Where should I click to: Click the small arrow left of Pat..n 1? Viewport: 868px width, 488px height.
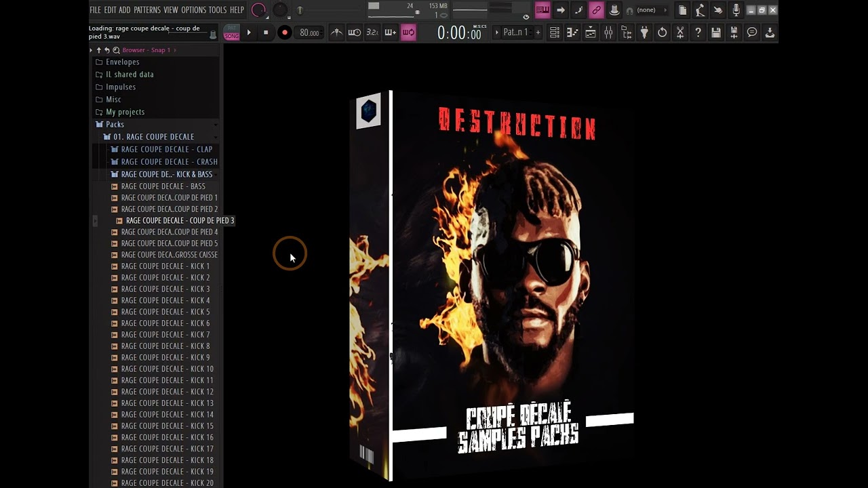click(x=496, y=33)
